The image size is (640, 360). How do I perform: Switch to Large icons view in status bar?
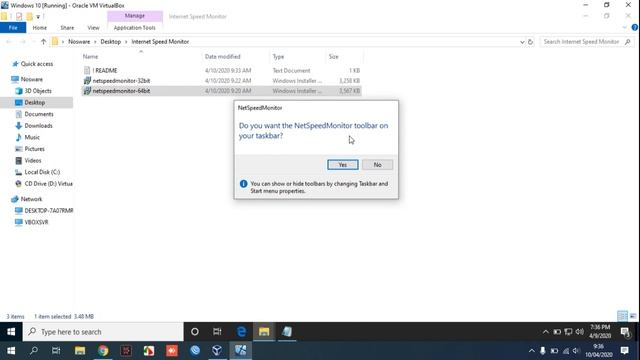tap(633, 316)
